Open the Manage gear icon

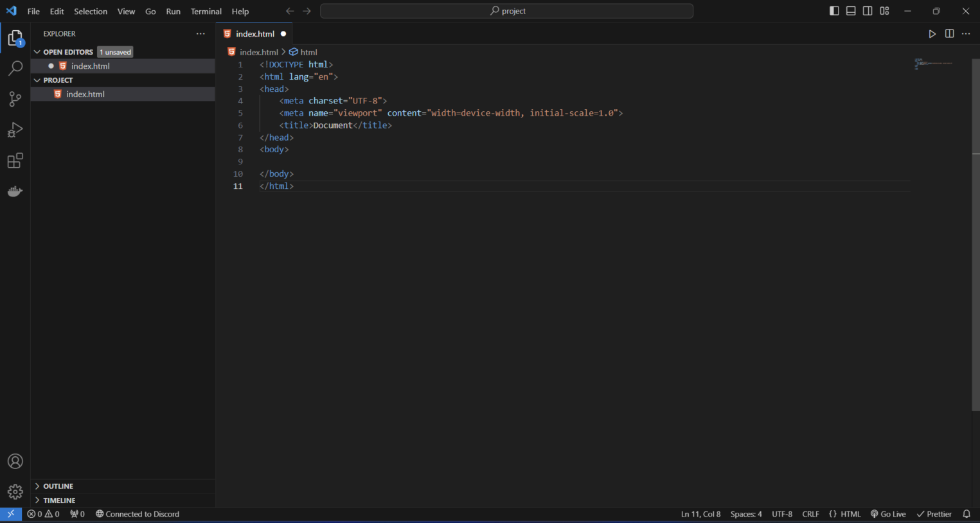pyautogui.click(x=15, y=492)
